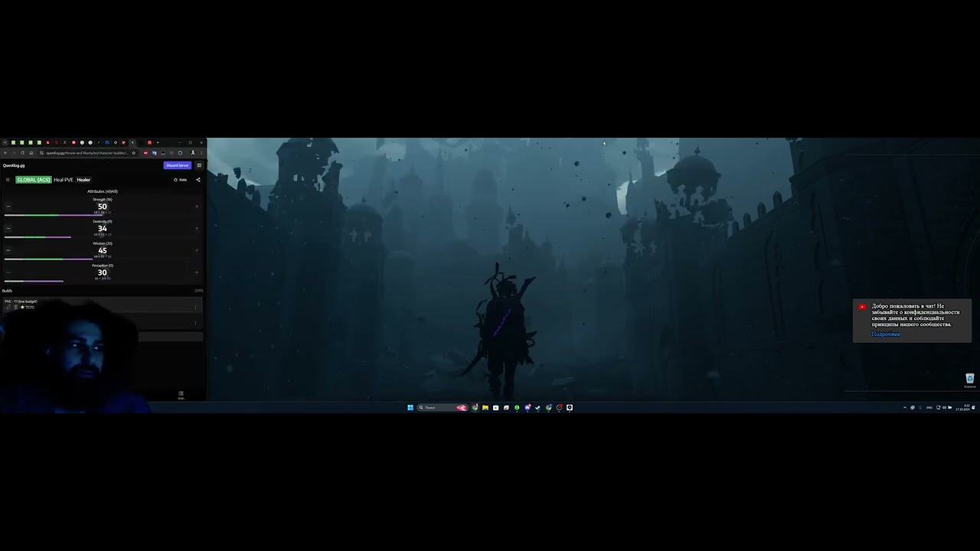Viewport: 980px width, 551px height.
Task: Open the Questlog hamburger menu at top right
Action: point(199,165)
